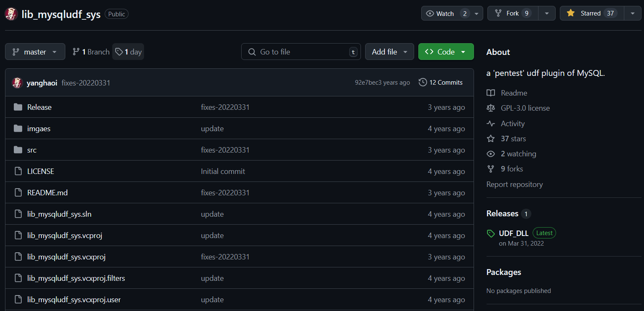This screenshot has height=311, width=644.
Task: Open the green Code dropdown button
Action: (x=446, y=52)
